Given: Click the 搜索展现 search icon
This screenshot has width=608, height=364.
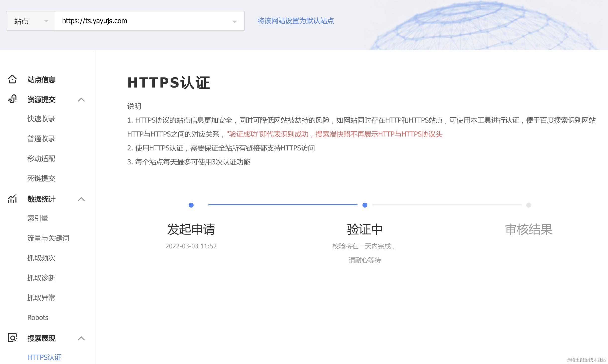Looking at the screenshot, I should 12,338.
